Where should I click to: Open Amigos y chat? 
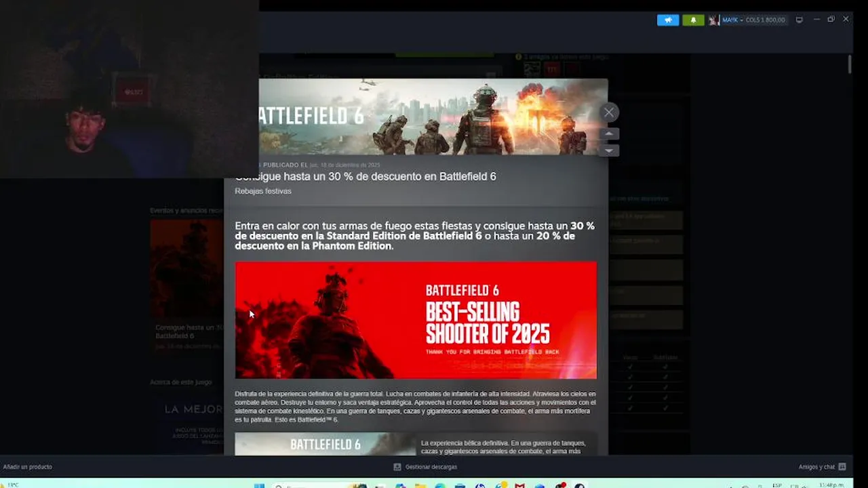coord(816,467)
